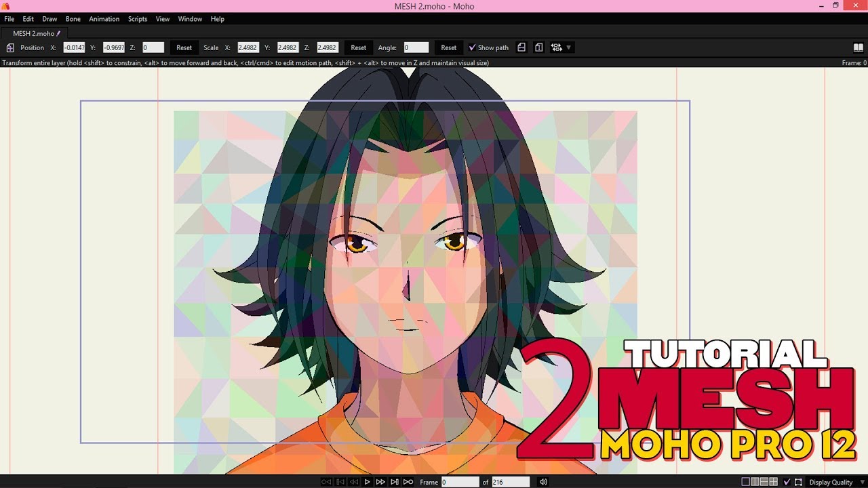Jump to the end of animation
Screen dimensions: 868x488
pos(408,482)
